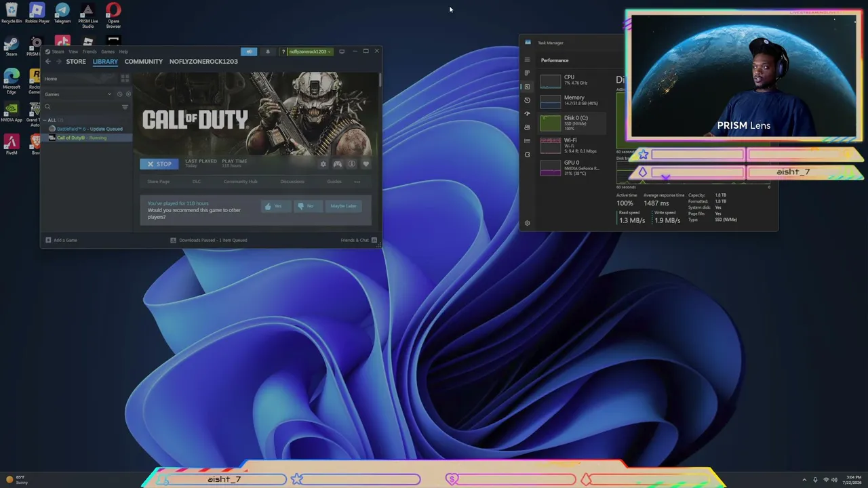Open Task Manager Users page icon

[527, 127]
